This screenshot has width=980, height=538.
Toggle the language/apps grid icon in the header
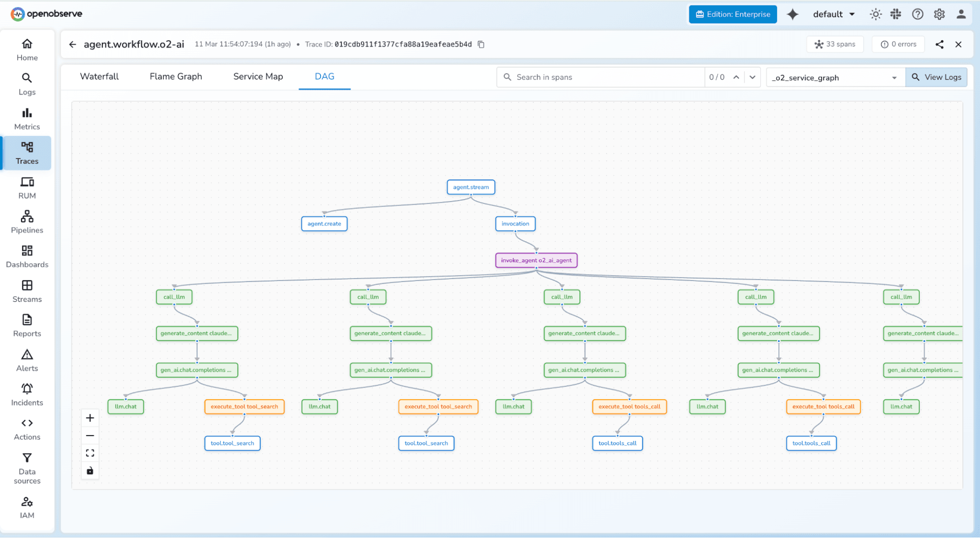coord(896,14)
